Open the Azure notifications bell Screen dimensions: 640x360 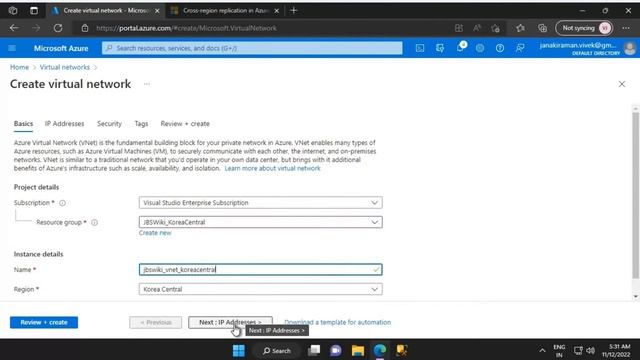[460, 48]
